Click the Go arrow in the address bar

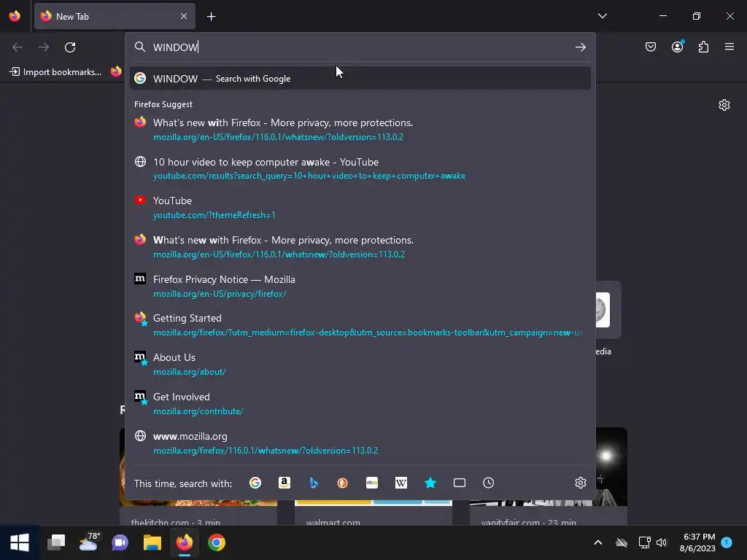(580, 47)
